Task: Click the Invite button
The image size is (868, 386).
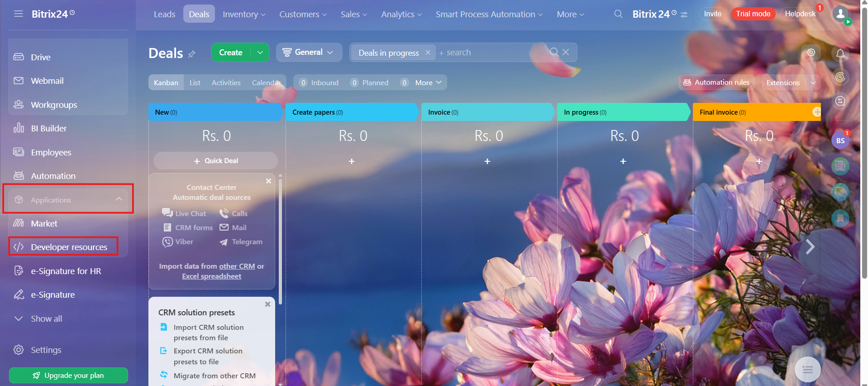Action: 713,14
